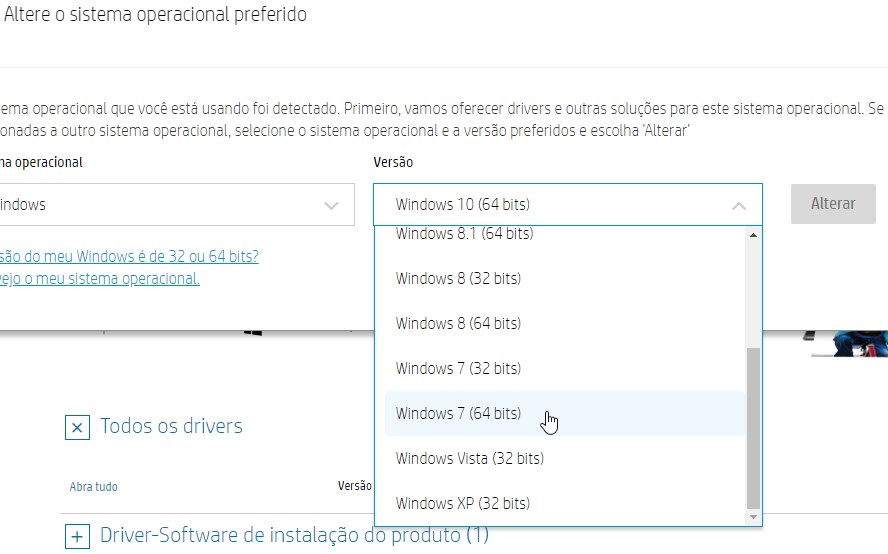Click the dropdown list scrollbar thumb
The height and width of the screenshot is (554, 888).
pos(753,428)
